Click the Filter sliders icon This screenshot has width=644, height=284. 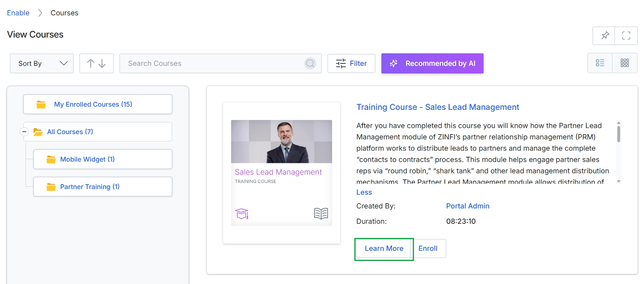[341, 63]
